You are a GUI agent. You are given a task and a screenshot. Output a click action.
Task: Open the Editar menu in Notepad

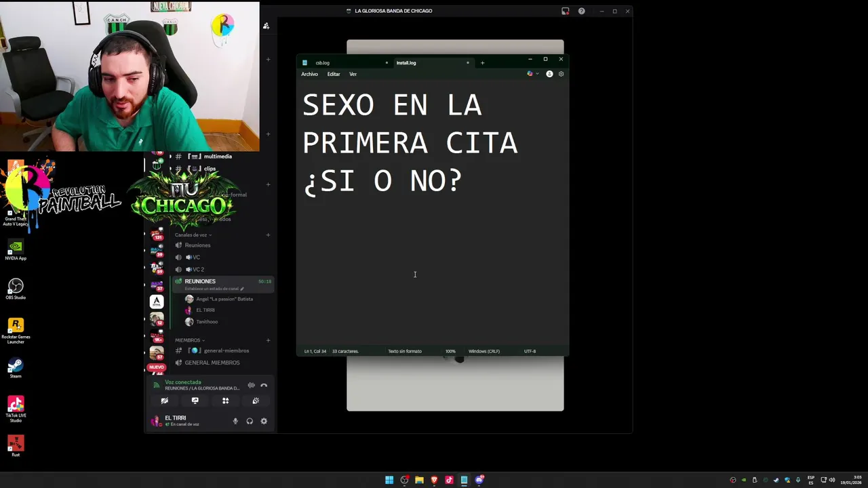334,74
